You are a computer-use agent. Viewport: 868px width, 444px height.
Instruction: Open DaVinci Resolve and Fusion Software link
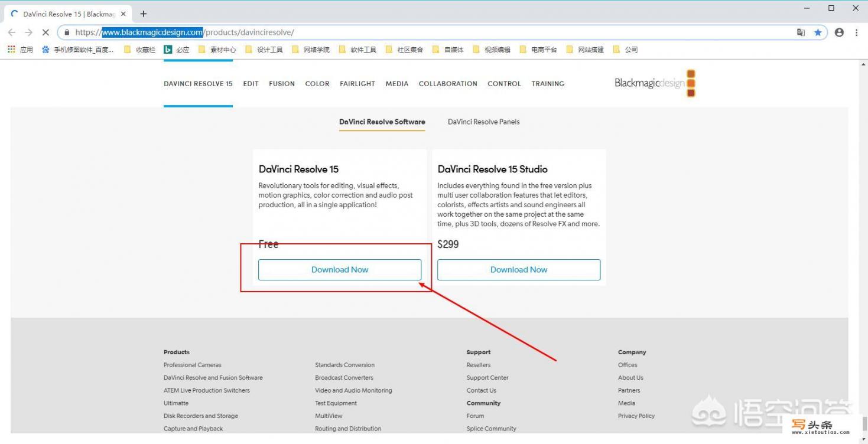click(213, 378)
